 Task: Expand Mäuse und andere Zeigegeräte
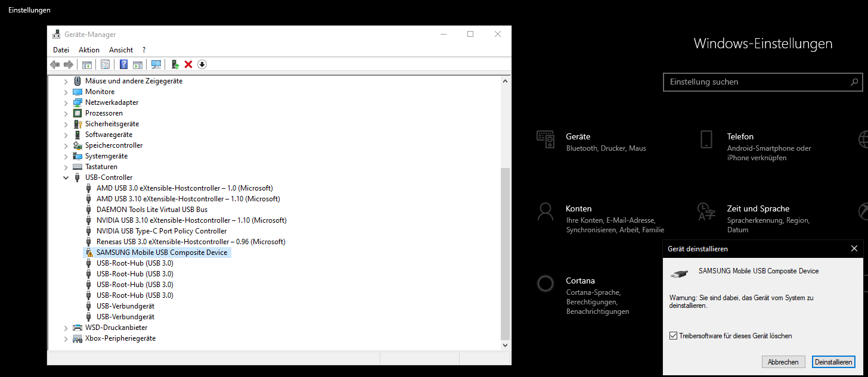tap(66, 81)
